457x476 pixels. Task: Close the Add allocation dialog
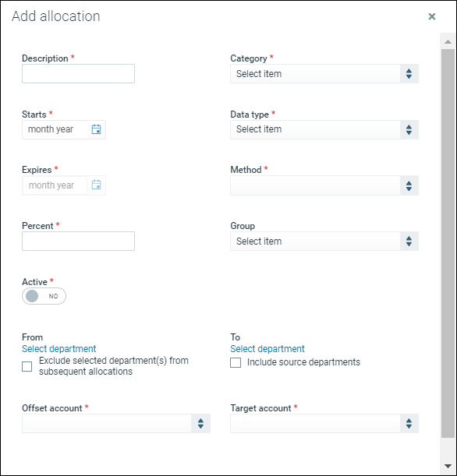tap(432, 16)
